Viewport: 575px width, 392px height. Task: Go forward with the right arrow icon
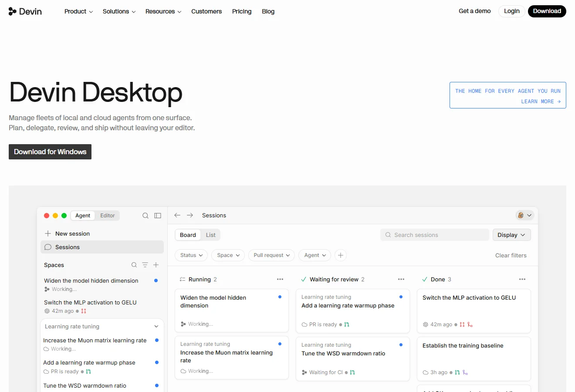click(190, 215)
